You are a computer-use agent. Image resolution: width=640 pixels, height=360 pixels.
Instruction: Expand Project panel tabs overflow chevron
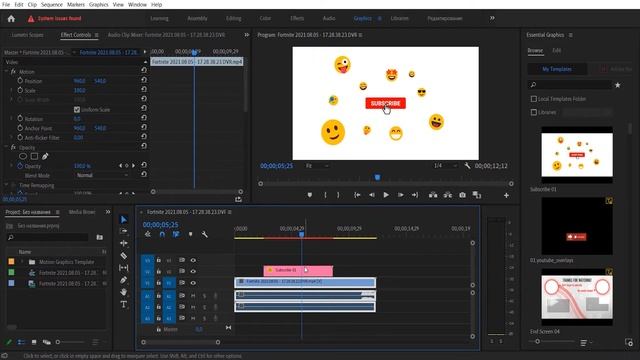(x=108, y=212)
